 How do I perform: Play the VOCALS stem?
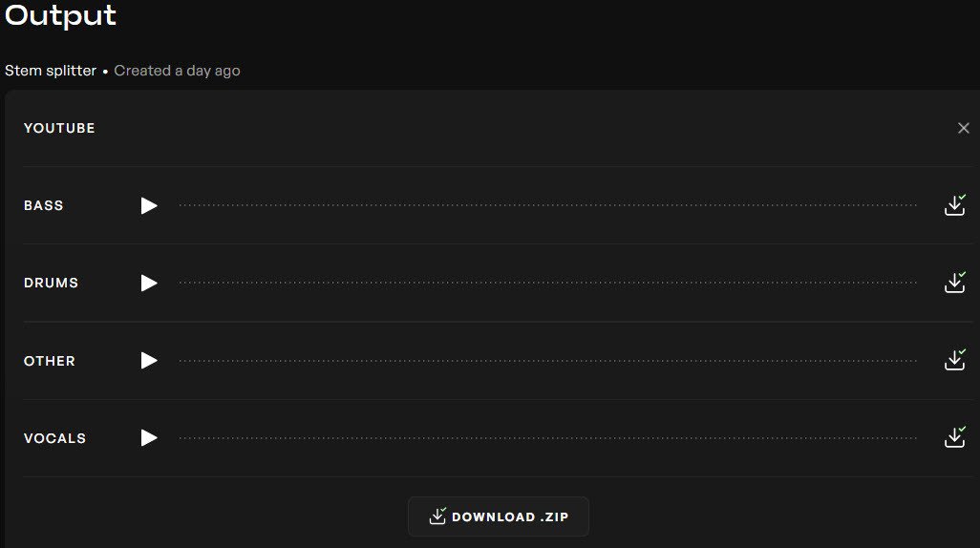pyautogui.click(x=149, y=437)
